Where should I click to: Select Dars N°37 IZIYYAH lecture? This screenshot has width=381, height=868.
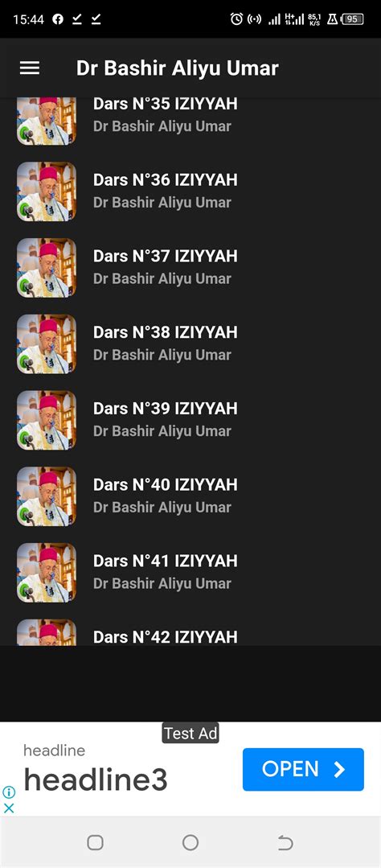190,267
